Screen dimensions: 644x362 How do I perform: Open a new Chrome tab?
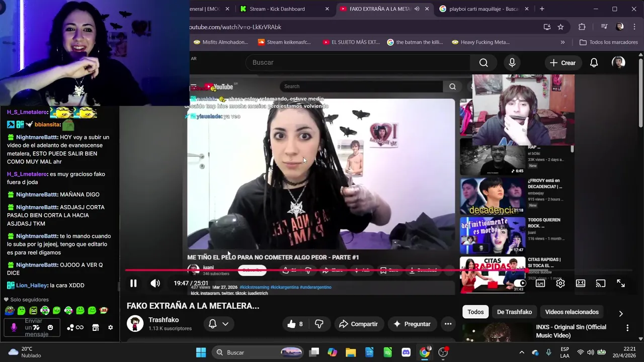tap(542, 9)
